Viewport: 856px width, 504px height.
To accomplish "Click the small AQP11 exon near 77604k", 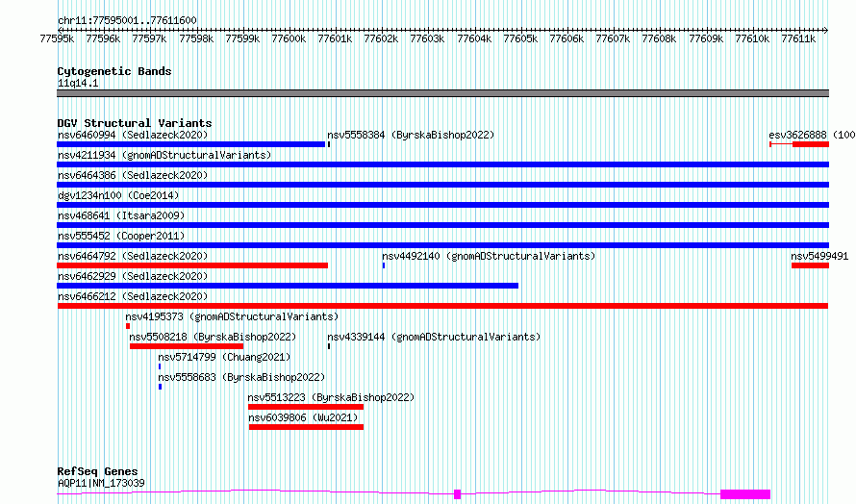I will [x=458, y=494].
